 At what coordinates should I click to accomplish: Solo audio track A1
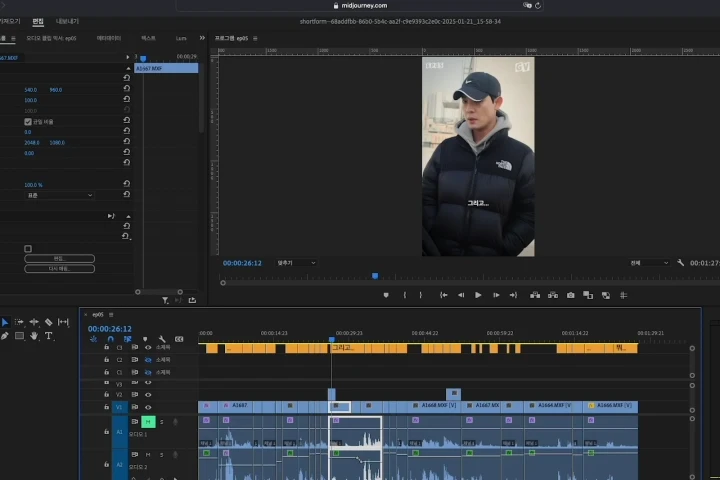(x=161, y=422)
